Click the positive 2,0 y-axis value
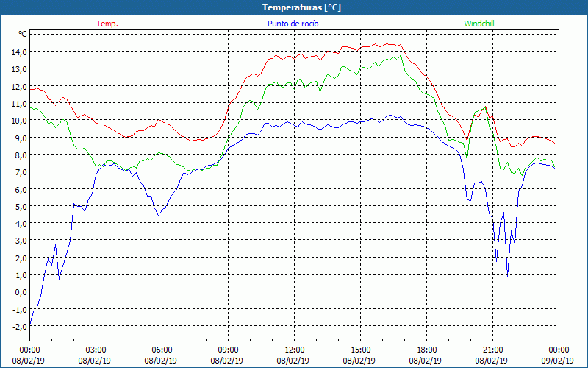This screenshot has width=588, height=368. pos(21,258)
